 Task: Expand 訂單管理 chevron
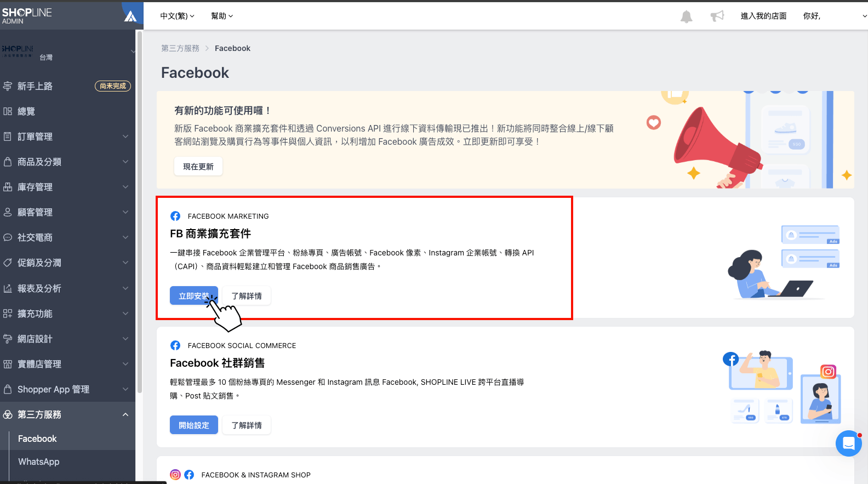coord(125,136)
